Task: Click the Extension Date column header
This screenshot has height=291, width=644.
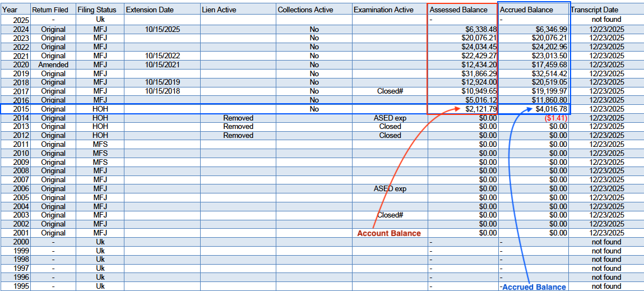Action: point(150,10)
